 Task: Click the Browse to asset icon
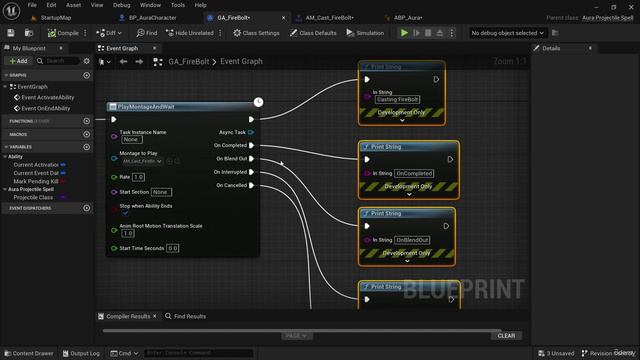(29, 33)
